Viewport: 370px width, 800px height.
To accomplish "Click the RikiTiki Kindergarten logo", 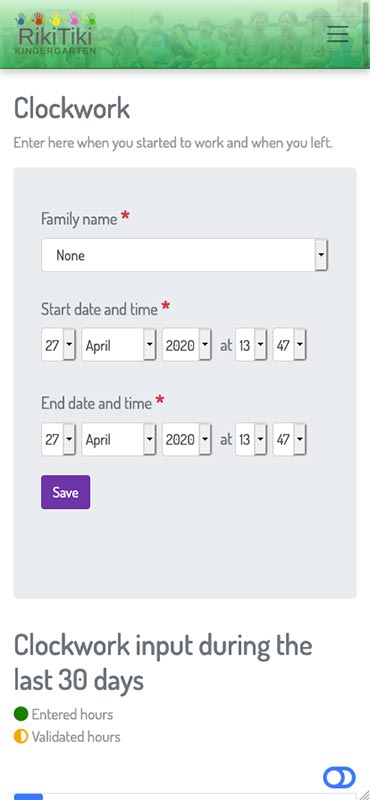I will pos(56,34).
